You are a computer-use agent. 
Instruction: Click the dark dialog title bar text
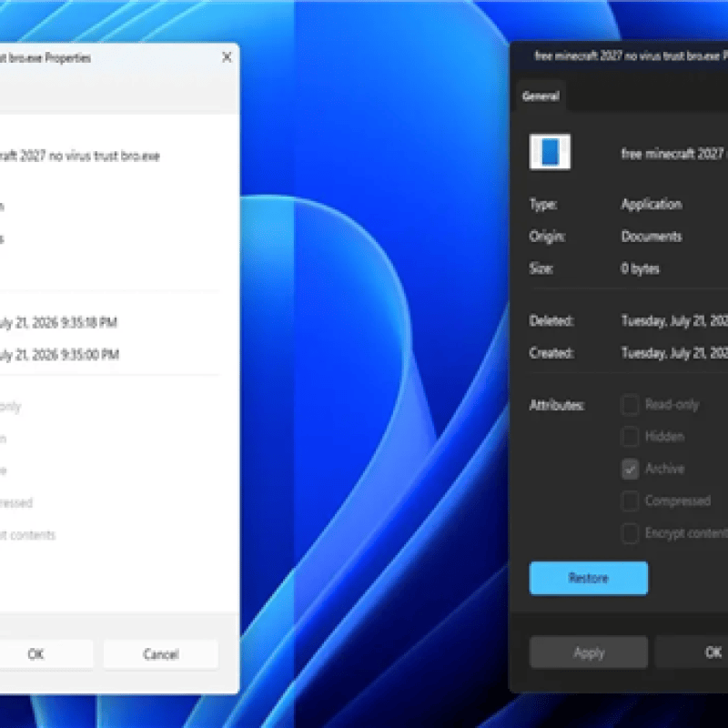[x=631, y=56]
